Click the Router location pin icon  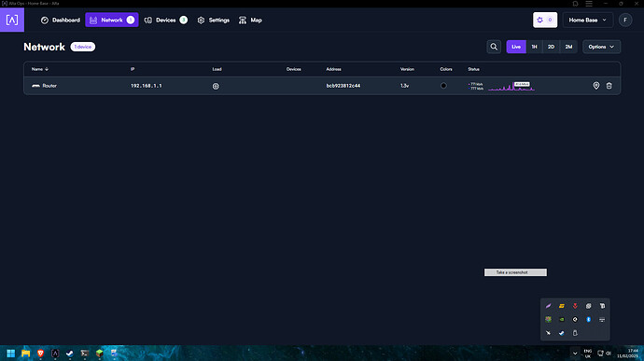[x=596, y=86]
